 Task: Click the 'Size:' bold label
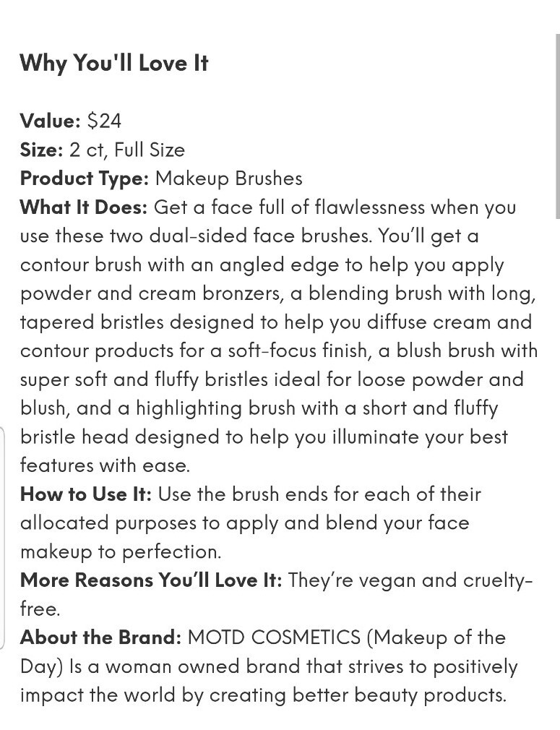(x=41, y=150)
